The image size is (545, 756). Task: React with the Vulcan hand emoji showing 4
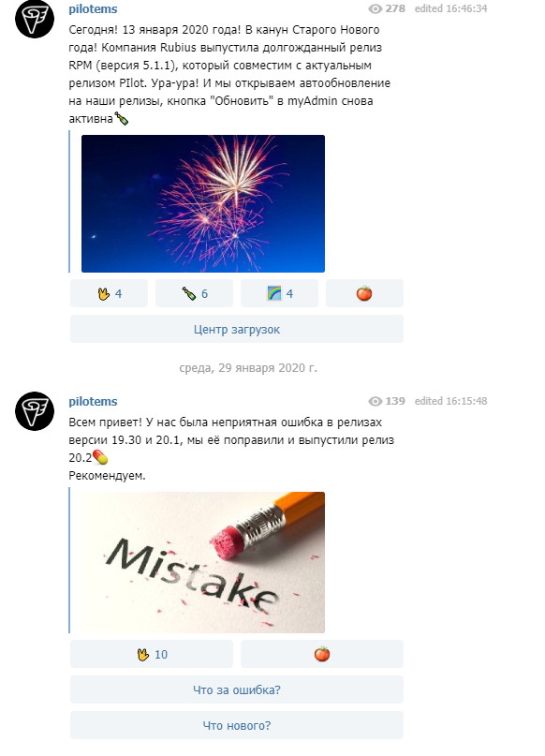[109, 293]
